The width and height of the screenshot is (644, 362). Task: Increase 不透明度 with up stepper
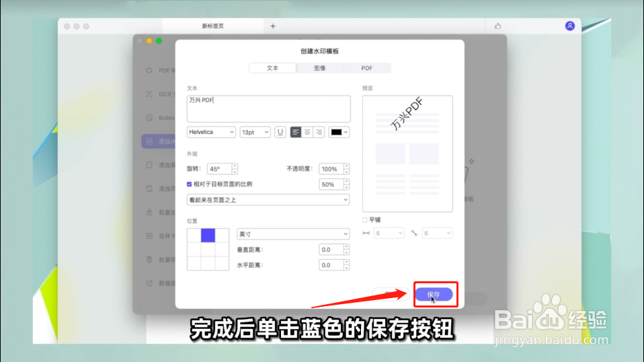pos(347,166)
